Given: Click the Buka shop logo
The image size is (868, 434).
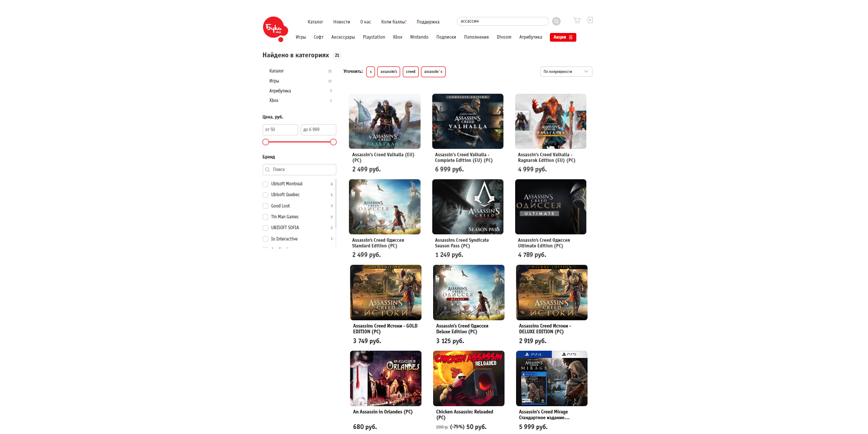Looking at the screenshot, I should [275, 29].
